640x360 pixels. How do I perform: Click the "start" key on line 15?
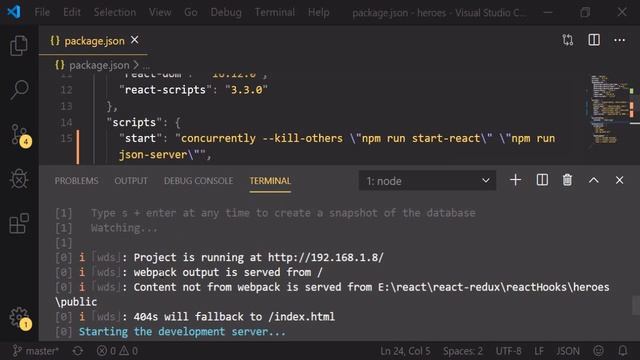[x=140, y=138]
